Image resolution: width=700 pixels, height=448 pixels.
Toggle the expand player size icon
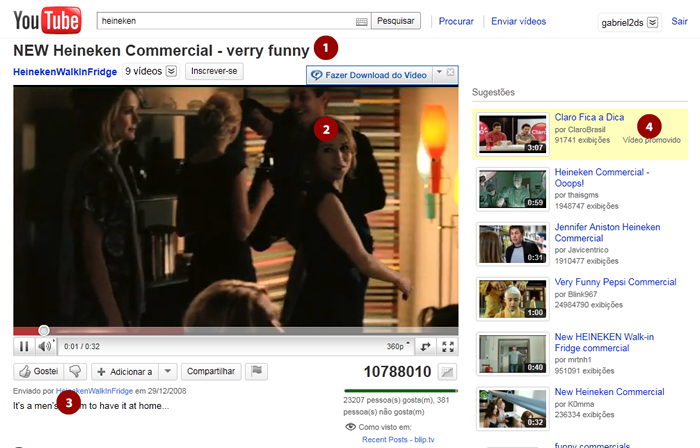pos(425,347)
